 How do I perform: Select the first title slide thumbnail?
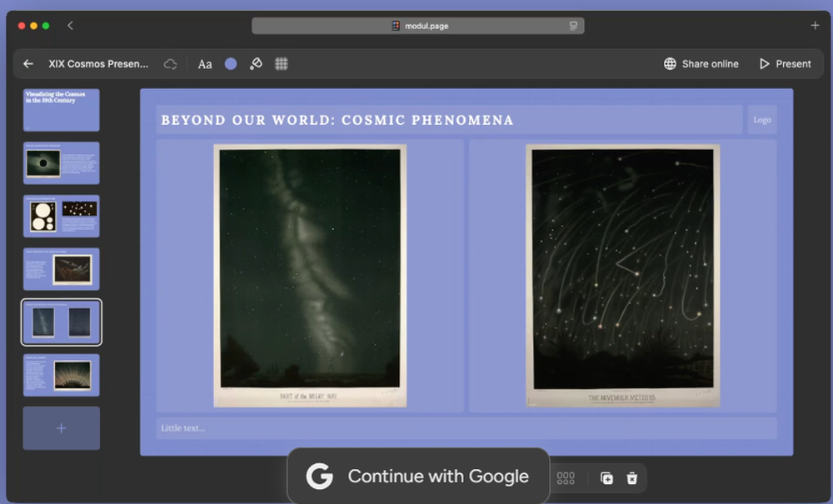[x=61, y=110]
